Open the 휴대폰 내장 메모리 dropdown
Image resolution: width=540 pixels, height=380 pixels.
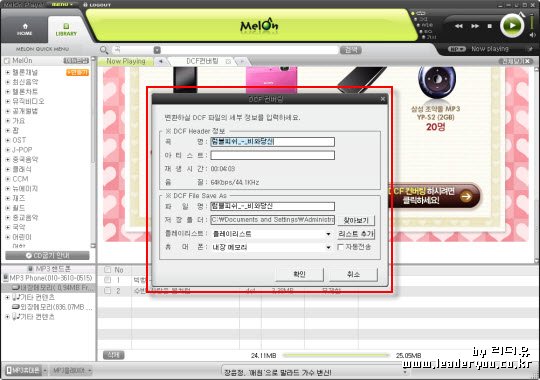272,247
